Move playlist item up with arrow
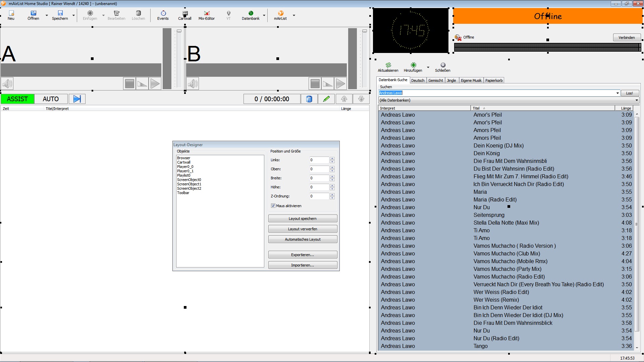Viewport: 644px width, 362px height. pyautogui.click(x=344, y=99)
